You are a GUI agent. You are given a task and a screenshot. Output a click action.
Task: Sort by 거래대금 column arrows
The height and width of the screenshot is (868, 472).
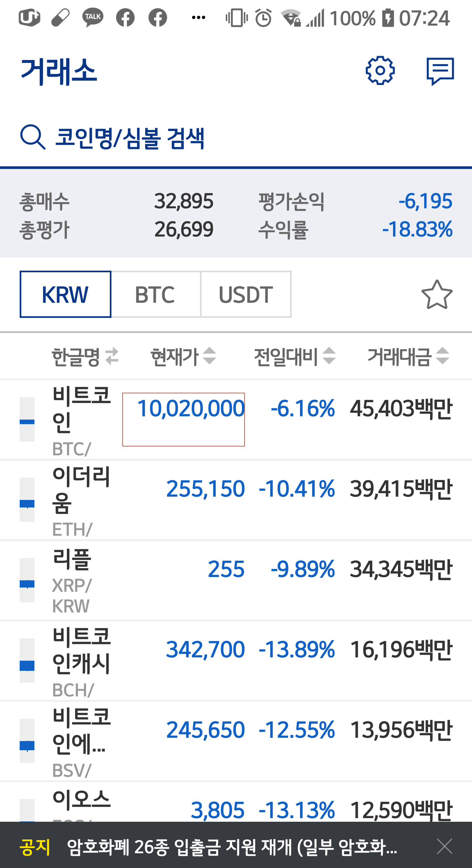point(442,356)
